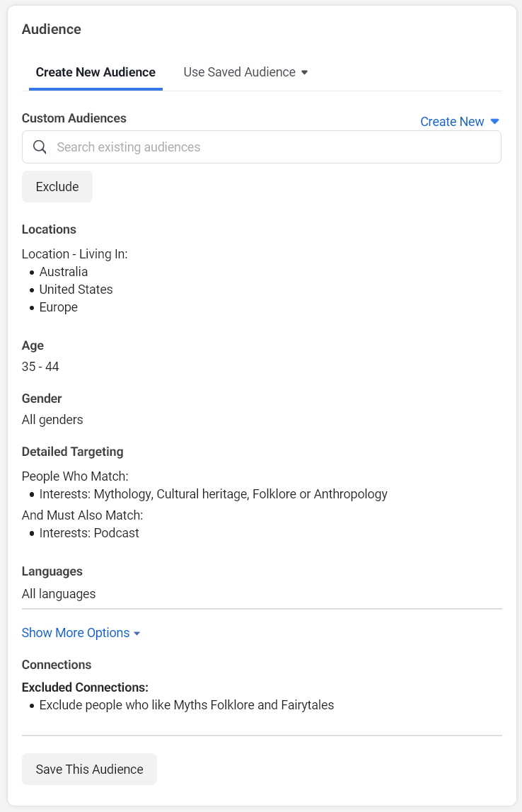This screenshot has width=522, height=812.
Task: Click the Detailed Targeting heading
Action: tap(72, 452)
